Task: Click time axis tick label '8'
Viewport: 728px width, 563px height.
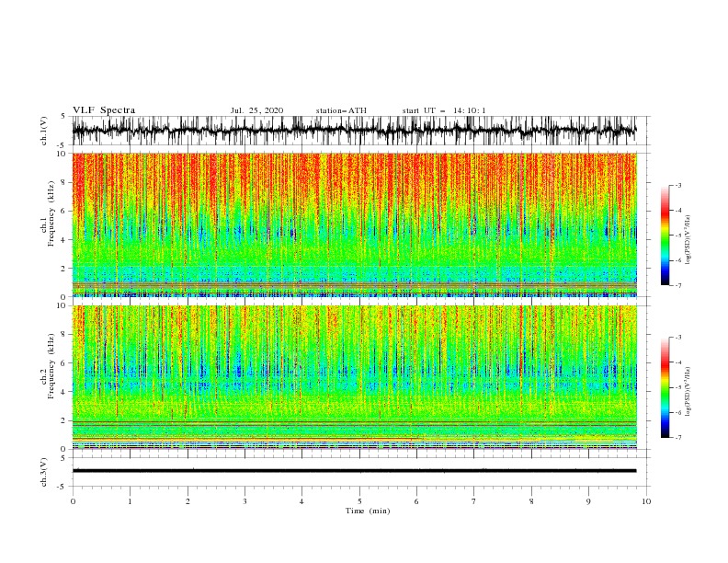Action: [531, 501]
